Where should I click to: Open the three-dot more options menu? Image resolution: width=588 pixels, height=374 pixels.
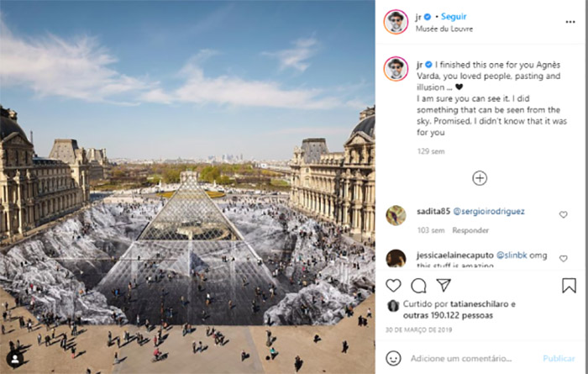click(x=570, y=22)
